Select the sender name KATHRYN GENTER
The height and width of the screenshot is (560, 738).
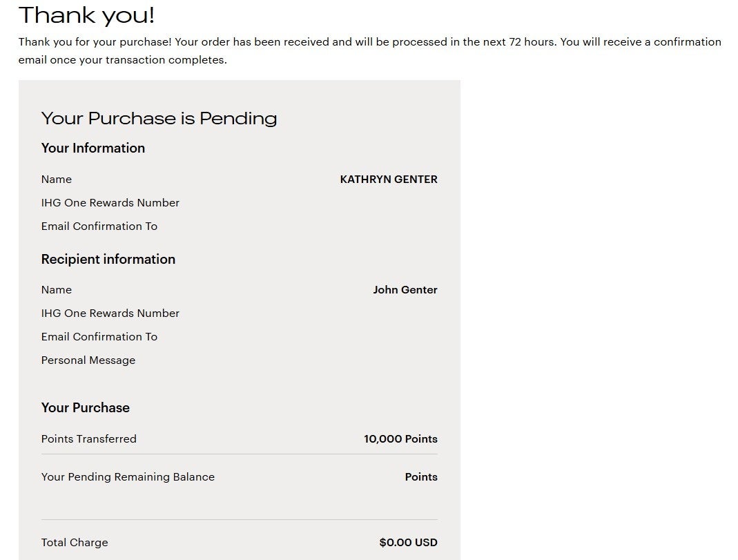click(x=389, y=180)
